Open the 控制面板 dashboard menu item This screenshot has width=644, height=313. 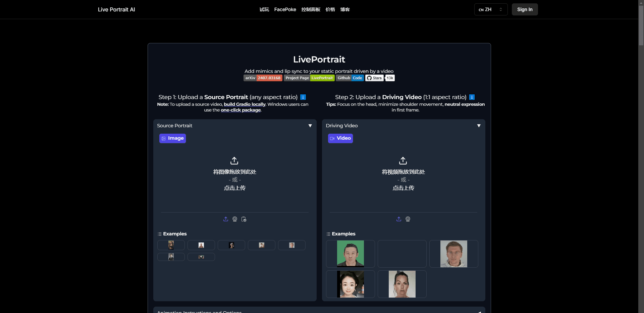pyautogui.click(x=311, y=9)
